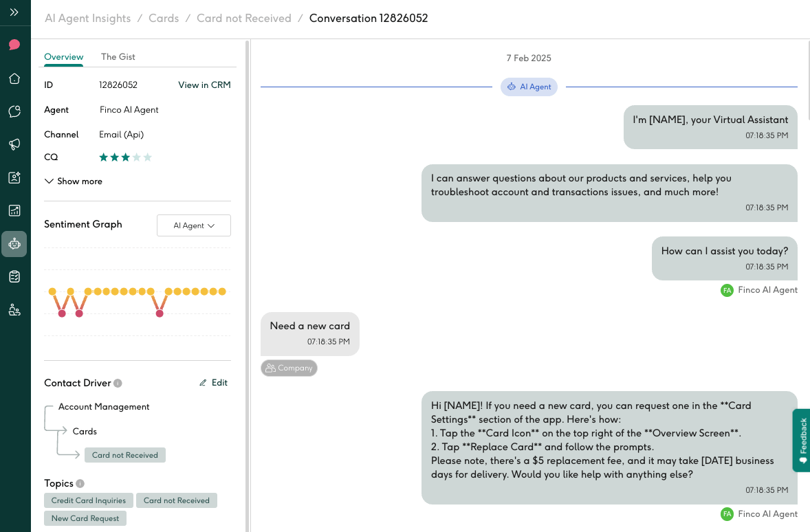Expand the Show more section
The width and height of the screenshot is (810, 532).
point(73,181)
